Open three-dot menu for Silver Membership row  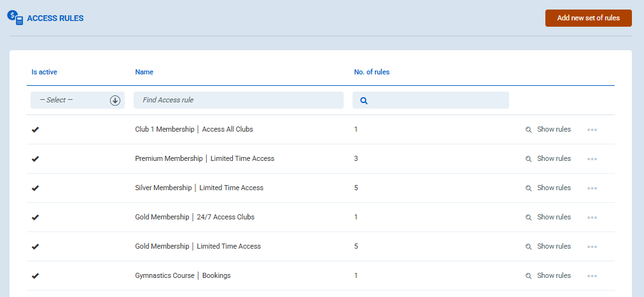pos(592,188)
